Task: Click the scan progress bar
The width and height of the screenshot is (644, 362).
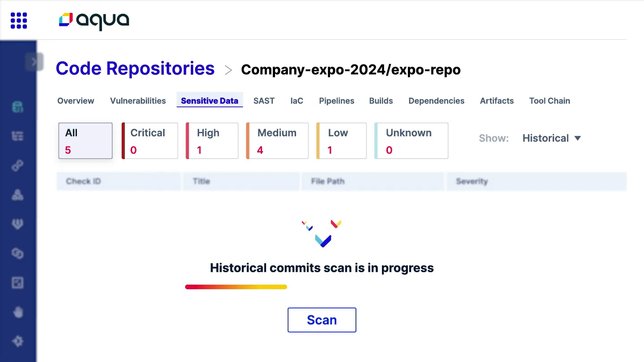Action: 236,287
